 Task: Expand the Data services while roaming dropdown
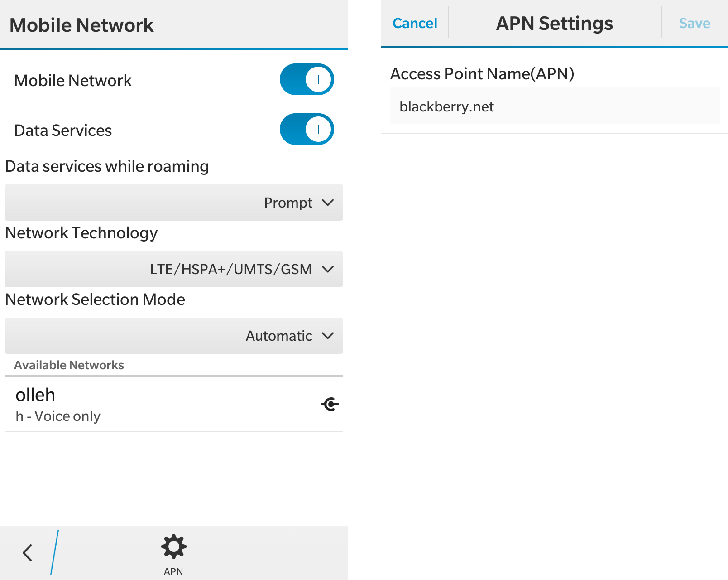(x=173, y=203)
